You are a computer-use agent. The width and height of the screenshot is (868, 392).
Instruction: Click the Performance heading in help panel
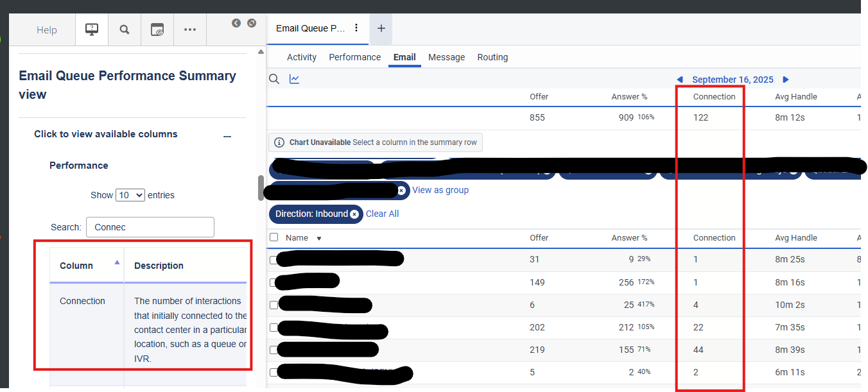pyautogui.click(x=79, y=166)
